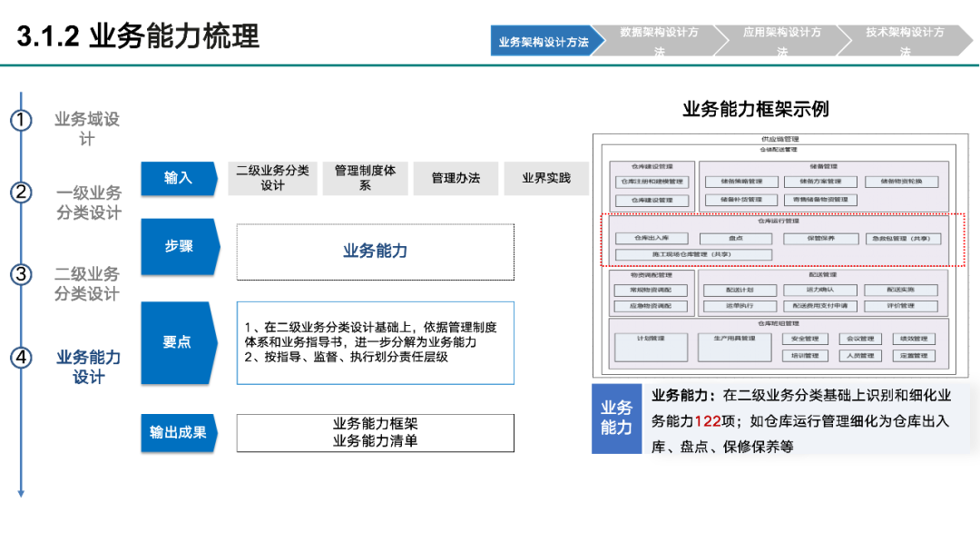The width and height of the screenshot is (980, 552).
Task: Select the gray 二级业务分类设计 input box
Action: click(272, 178)
